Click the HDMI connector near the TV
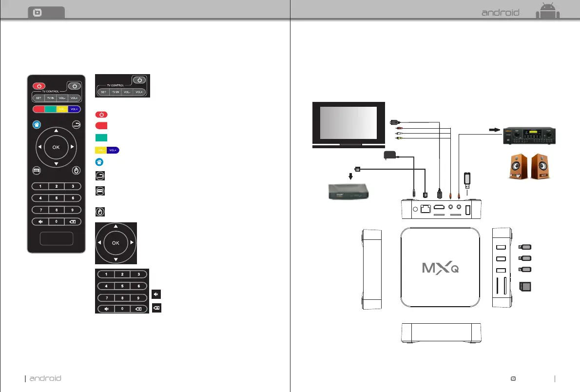This screenshot has height=392, width=580. 394,122
